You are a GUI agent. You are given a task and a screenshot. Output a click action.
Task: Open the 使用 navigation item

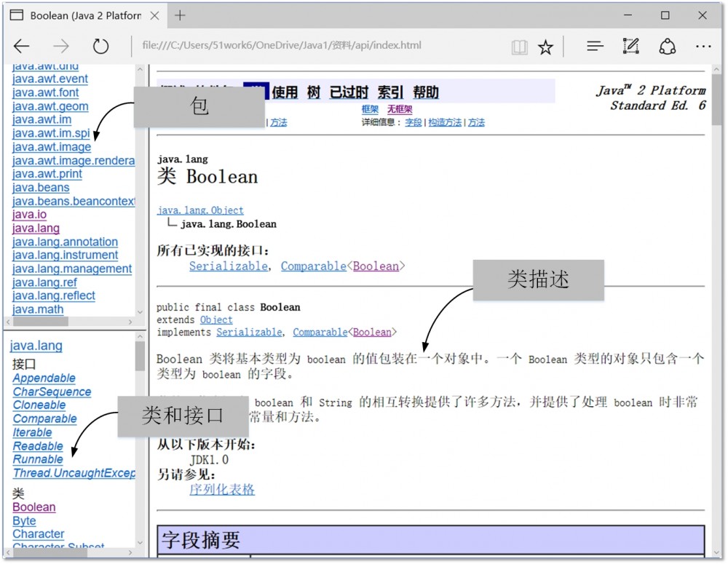click(285, 92)
